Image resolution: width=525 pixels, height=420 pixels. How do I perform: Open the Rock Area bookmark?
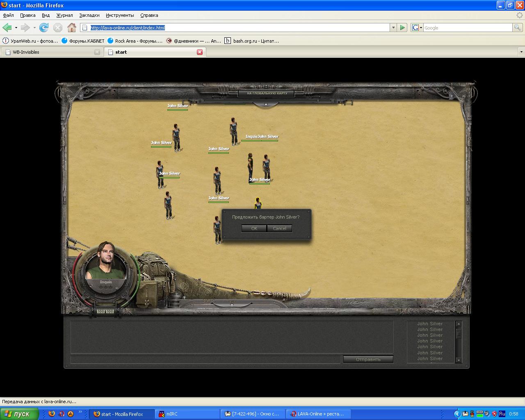[135, 41]
